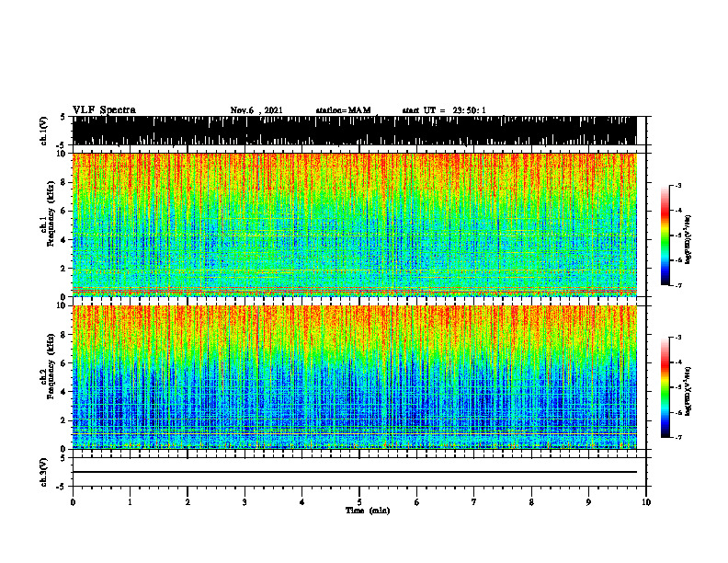728x563 pixels.
Task: Click the flat ch.3 voltage trace line
Action: click(x=355, y=472)
